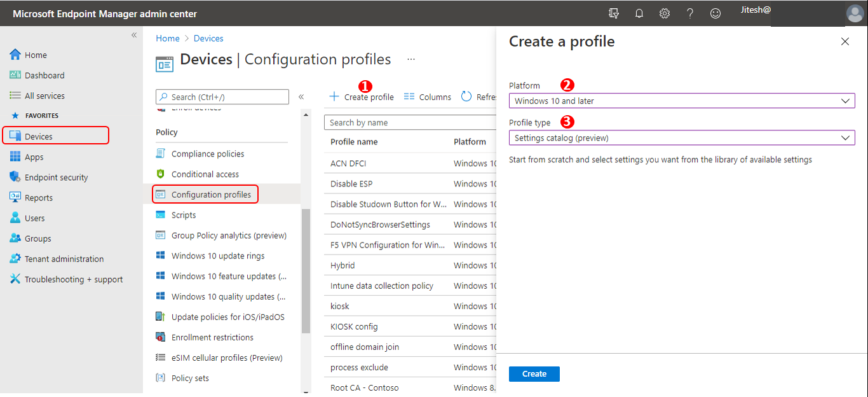Collapse the left navigation sidebar
Image resolution: width=868 pixels, height=397 pixels.
tap(134, 35)
